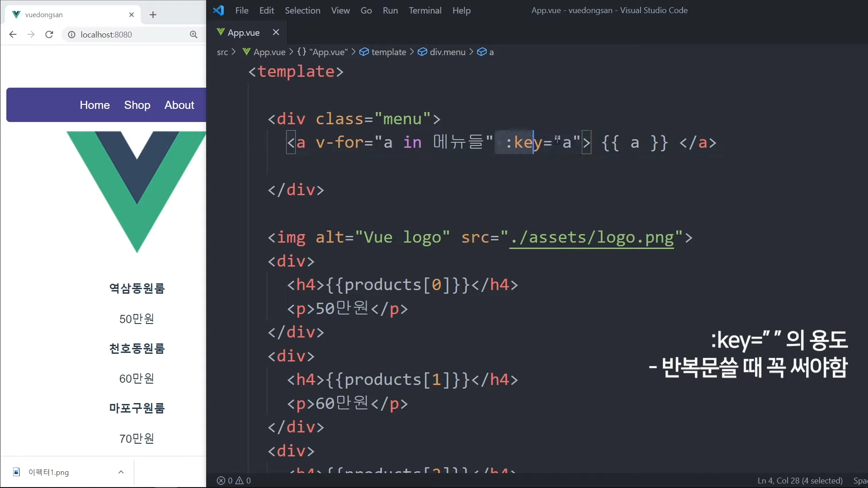Click the VS Code logo icon
Image resolution: width=868 pixels, height=488 pixels.
click(x=219, y=10)
